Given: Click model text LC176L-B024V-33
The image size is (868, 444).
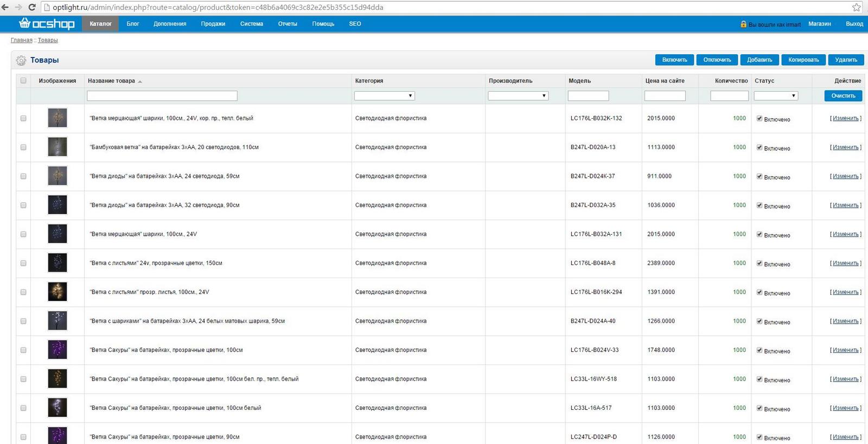Looking at the screenshot, I should click(595, 350).
